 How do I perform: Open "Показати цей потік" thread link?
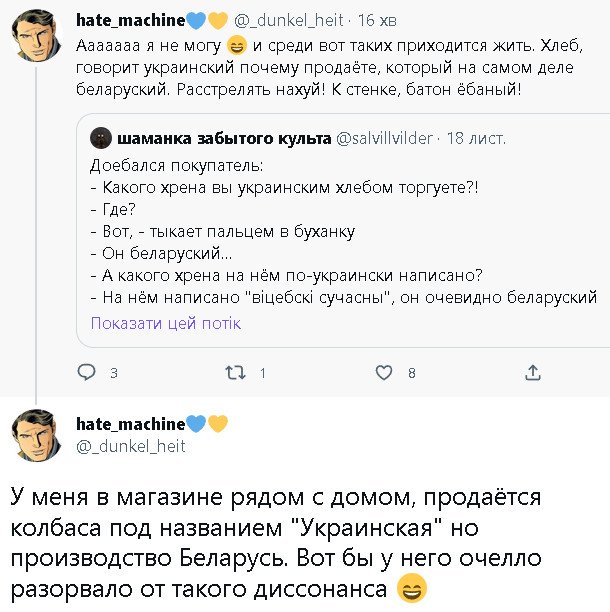(165, 323)
